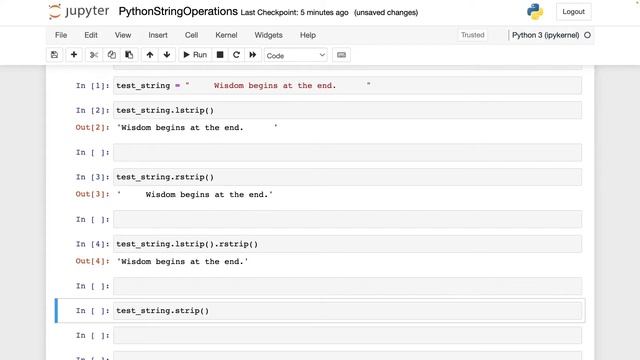
Task: Open the Help menu
Action: 308,35
